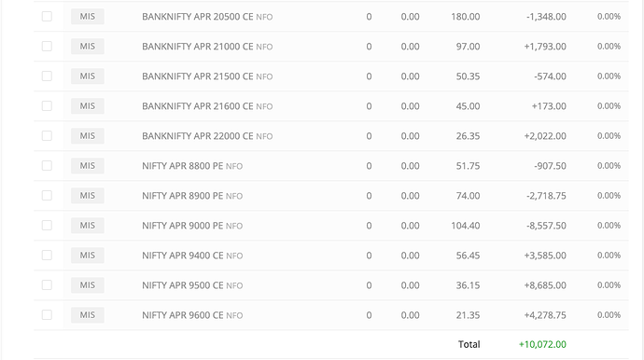Mark the BANKNIFTY APR 22000 CE checkbox

pos(47,136)
